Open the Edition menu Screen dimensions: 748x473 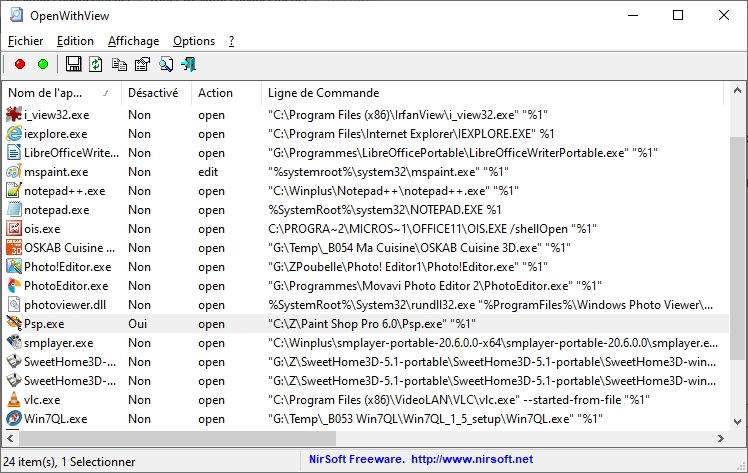[x=75, y=41]
